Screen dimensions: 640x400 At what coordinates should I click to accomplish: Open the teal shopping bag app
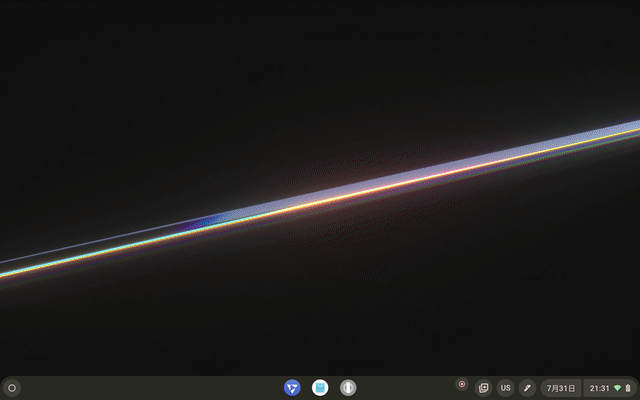coord(320,387)
